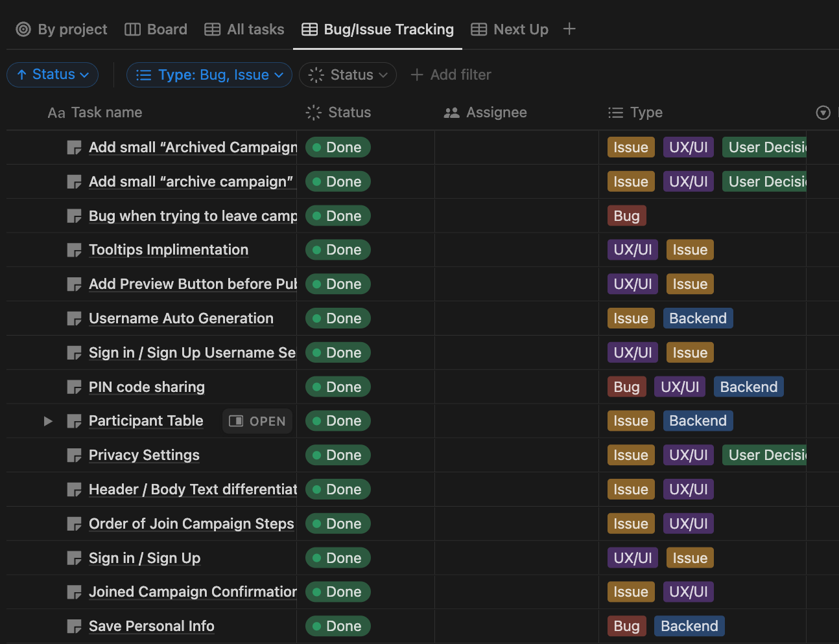The image size is (839, 644).
Task: Open the Order of Join Campaign Steps task
Action: point(191,524)
